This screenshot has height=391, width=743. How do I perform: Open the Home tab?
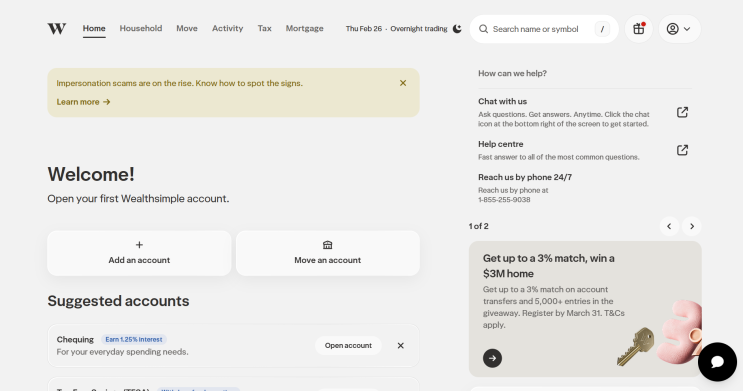coord(94,28)
